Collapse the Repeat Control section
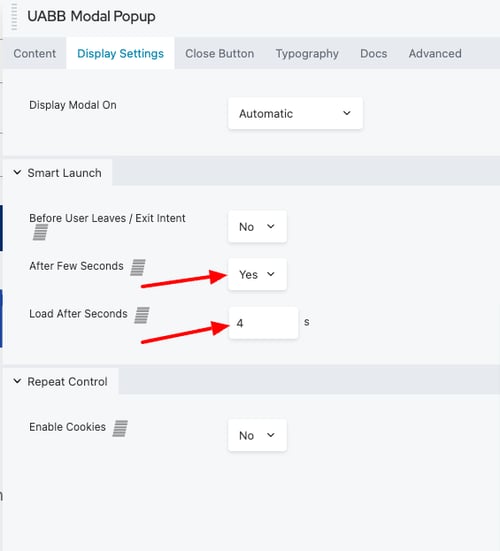Screen dimensions: 500x551 pos(17,381)
